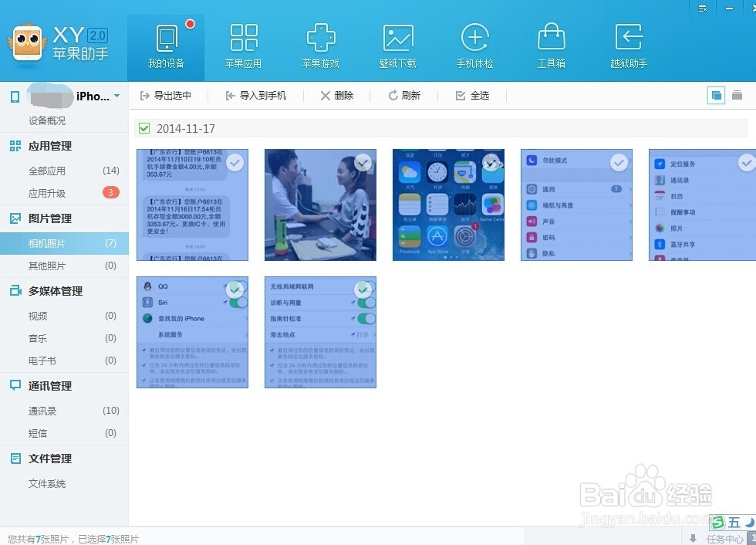Open the 越狱助手 tab

pyautogui.click(x=629, y=47)
